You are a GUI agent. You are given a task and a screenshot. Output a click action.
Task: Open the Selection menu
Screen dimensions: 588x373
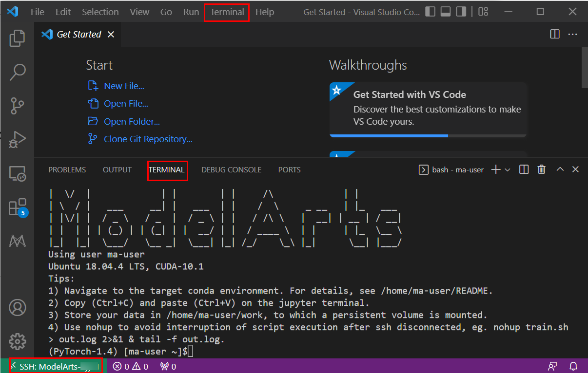point(100,12)
